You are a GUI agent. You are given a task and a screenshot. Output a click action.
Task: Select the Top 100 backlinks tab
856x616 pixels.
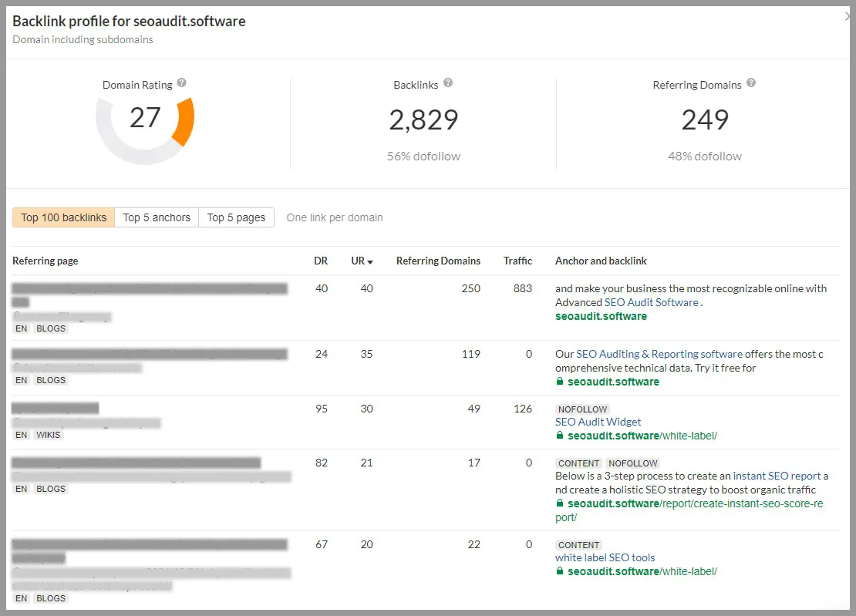click(x=64, y=217)
